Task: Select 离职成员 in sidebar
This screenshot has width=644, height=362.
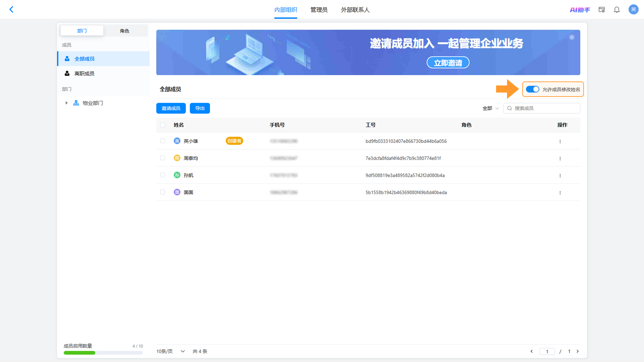Action: (103, 73)
